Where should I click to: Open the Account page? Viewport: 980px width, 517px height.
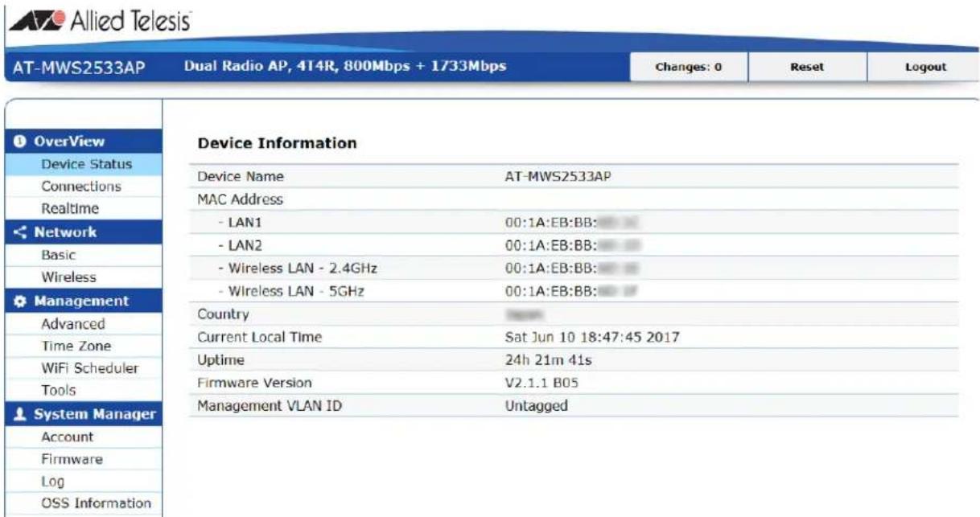coord(68,437)
